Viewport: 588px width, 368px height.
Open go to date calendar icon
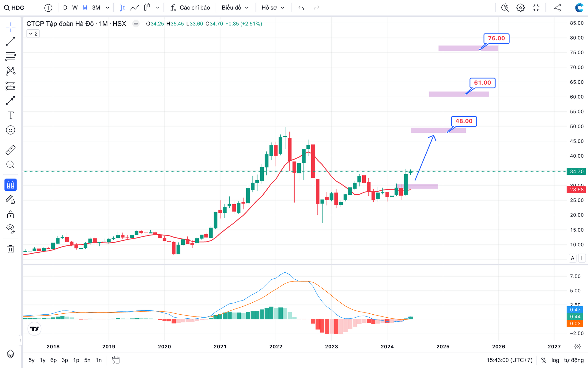point(115,360)
